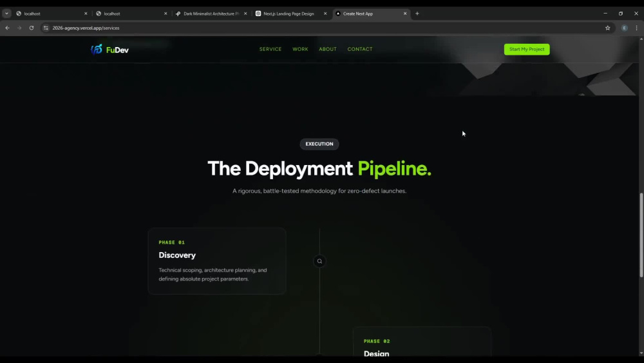The image size is (644, 363).
Task: Click the Phase 02 Design card
Action: pyautogui.click(x=422, y=342)
